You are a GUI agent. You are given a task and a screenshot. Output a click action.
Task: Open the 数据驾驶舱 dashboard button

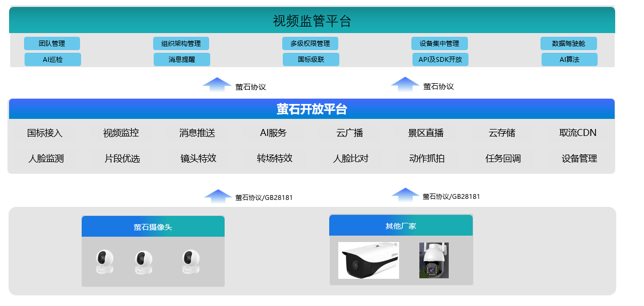(x=568, y=44)
